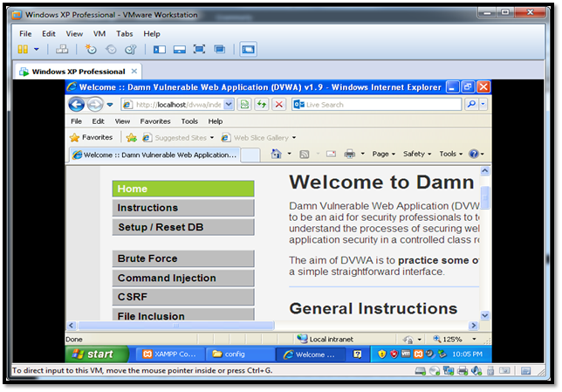The width and height of the screenshot is (562, 392).
Task: Go to Setup / Reset DB
Action: (183, 227)
